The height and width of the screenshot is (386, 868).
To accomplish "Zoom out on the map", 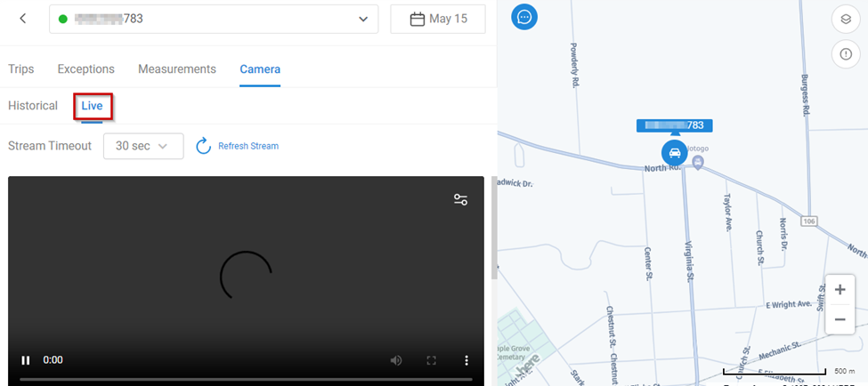I will 840,319.
